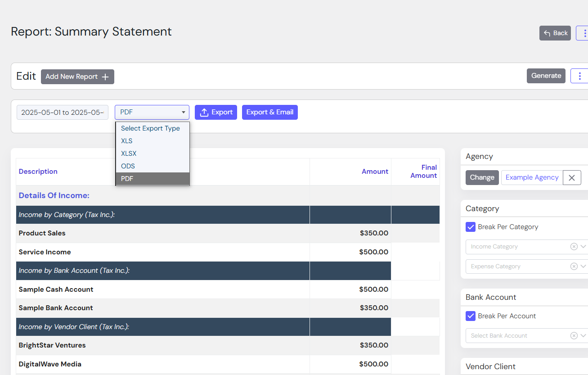Image resolution: width=588 pixels, height=375 pixels.
Task: Clear the Income Category field
Action: click(574, 247)
